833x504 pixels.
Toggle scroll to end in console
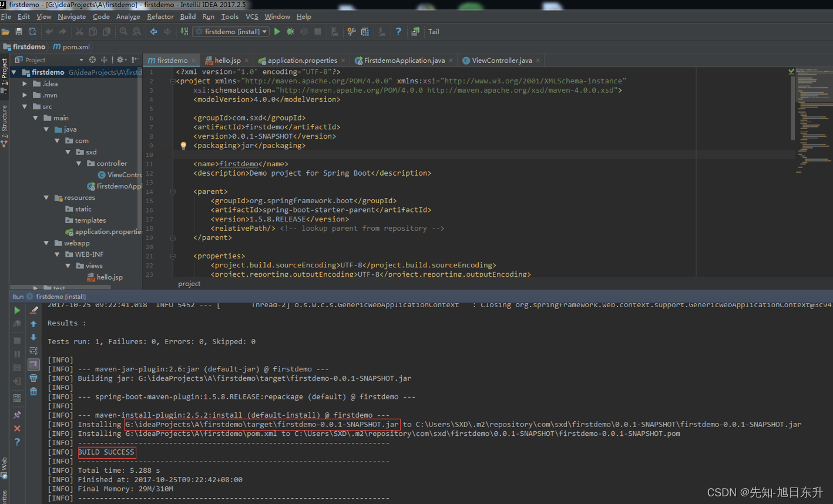(33, 365)
